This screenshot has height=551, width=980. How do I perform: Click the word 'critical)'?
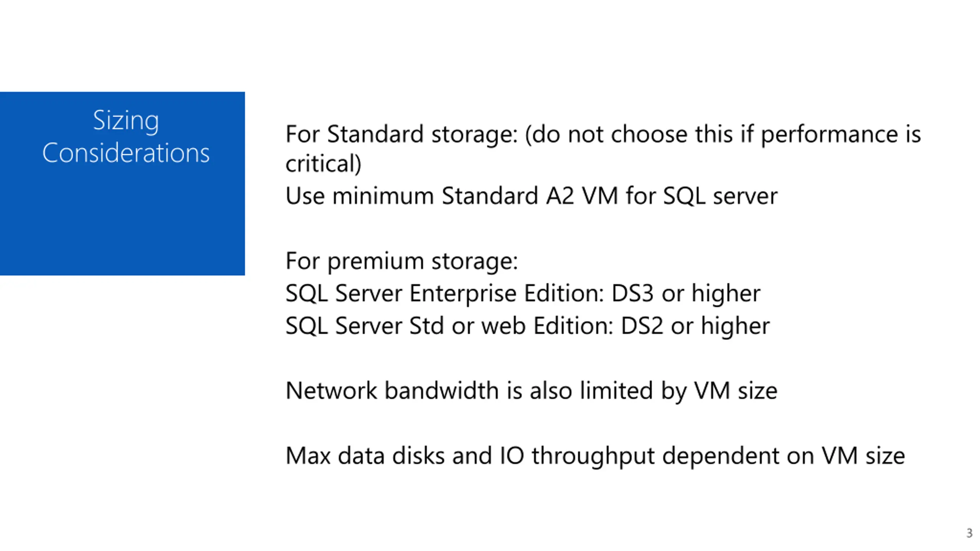(323, 164)
